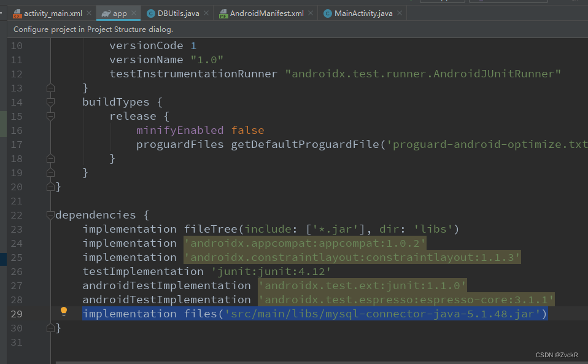Click the fold end marker on line 13
The width and height of the screenshot is (588, 364).
(50, 88)
